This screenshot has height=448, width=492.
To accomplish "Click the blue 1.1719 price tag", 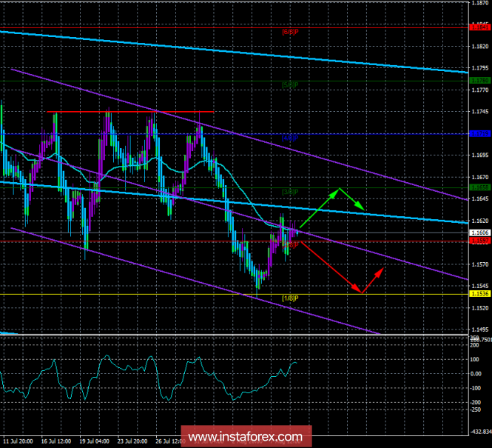I will click(479, 134).
